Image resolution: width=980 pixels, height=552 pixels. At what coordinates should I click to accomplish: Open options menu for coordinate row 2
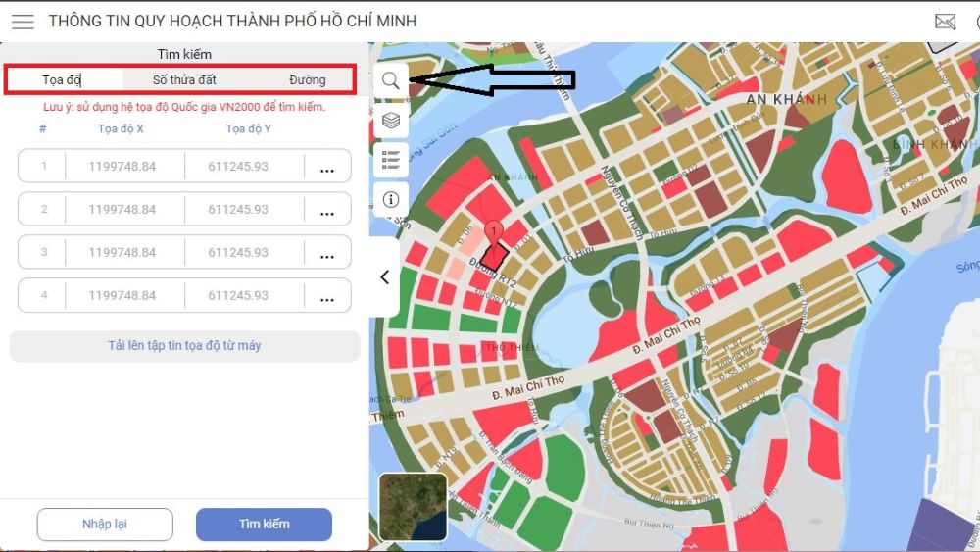pos(327,211)
